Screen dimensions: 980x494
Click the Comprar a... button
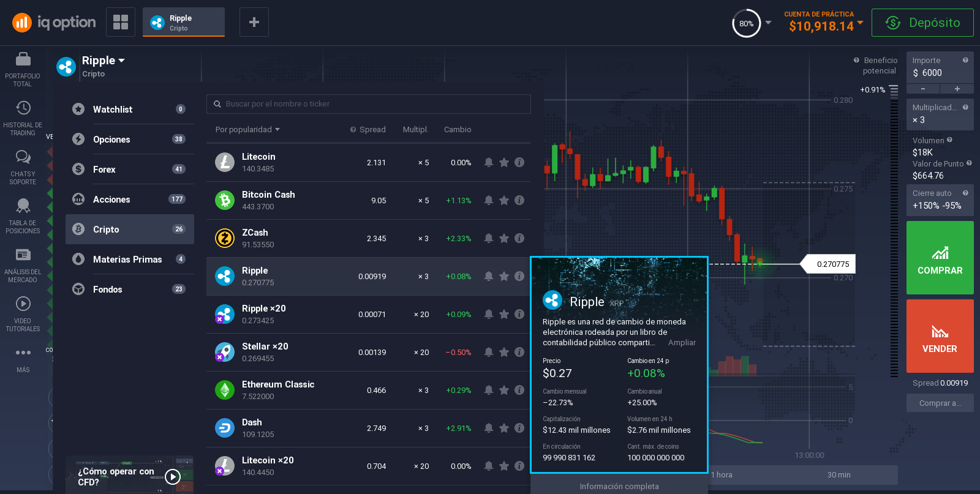pyautogui.click(x=940, y=403)
